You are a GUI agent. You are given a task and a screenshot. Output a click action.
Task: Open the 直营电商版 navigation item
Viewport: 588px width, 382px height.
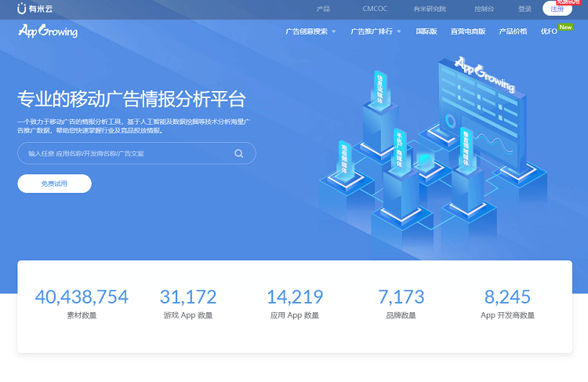pyautogui.click(x=467, y=32)
